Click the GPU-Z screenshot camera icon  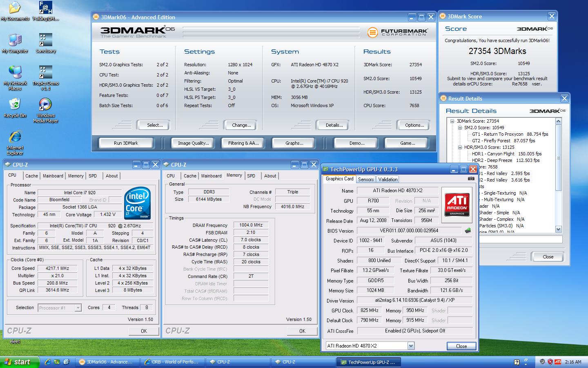coord(471,179)
